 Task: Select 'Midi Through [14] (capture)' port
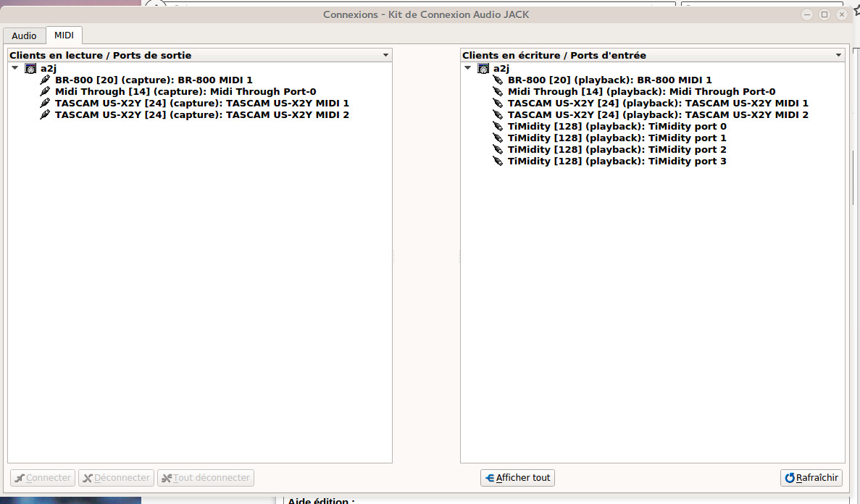(x=185, y=91)
